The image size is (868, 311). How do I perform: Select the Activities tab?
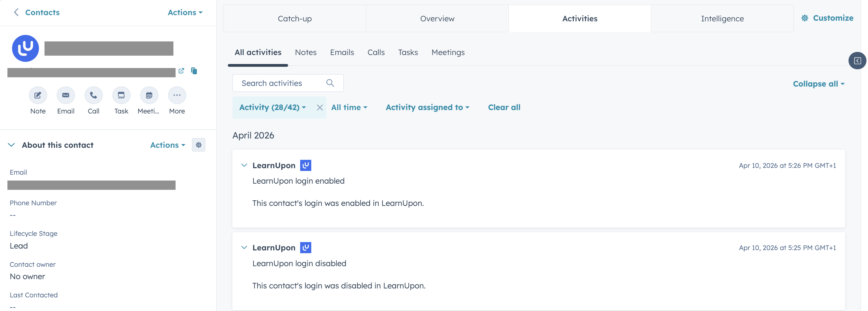pos(580,19)
